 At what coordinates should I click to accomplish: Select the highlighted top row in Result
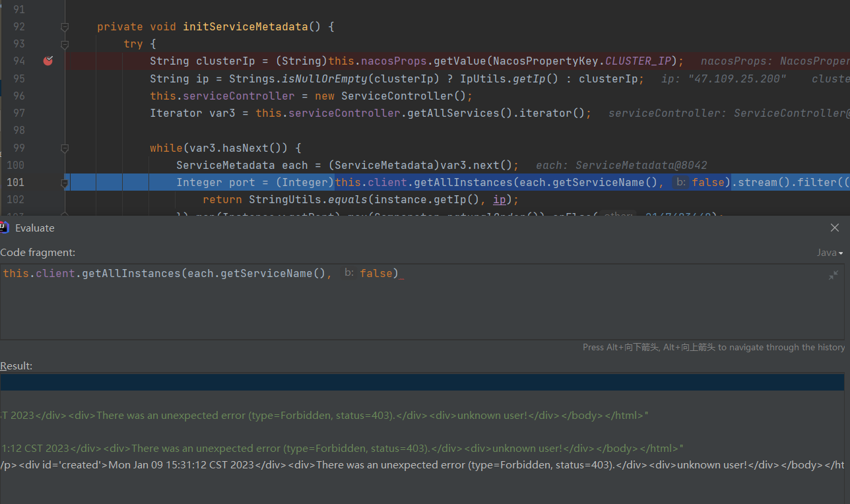point(422,383)
